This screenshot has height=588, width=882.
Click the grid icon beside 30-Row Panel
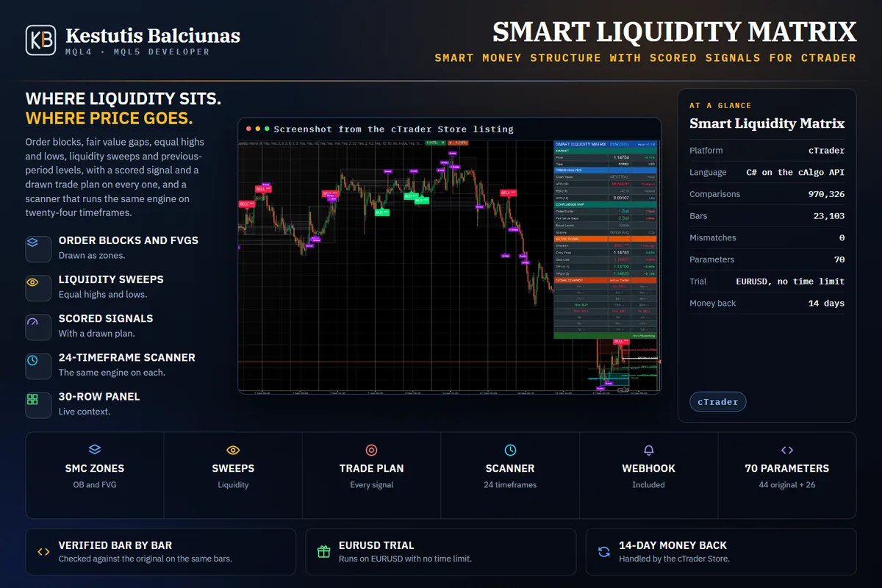click(32, 399)
